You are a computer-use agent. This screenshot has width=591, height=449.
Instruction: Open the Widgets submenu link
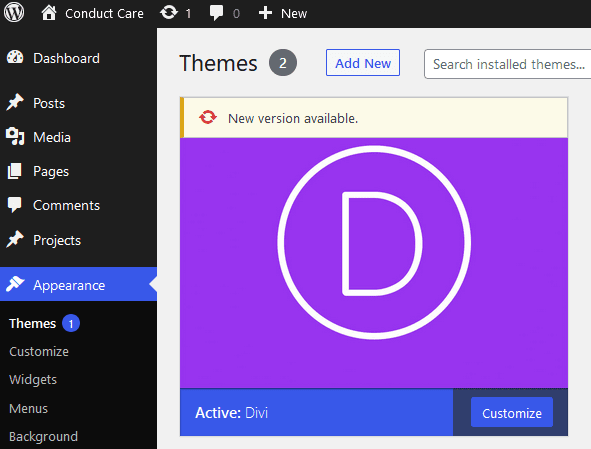(33, 380)
